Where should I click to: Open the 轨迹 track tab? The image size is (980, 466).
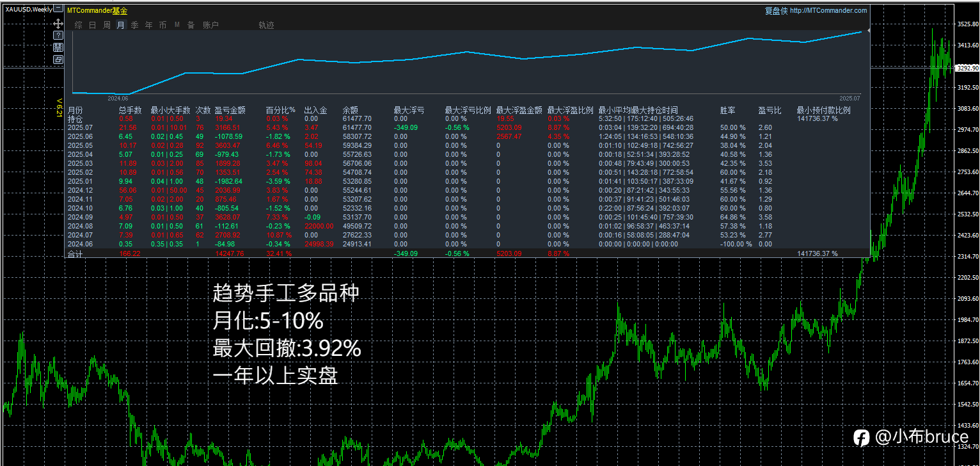266,25
